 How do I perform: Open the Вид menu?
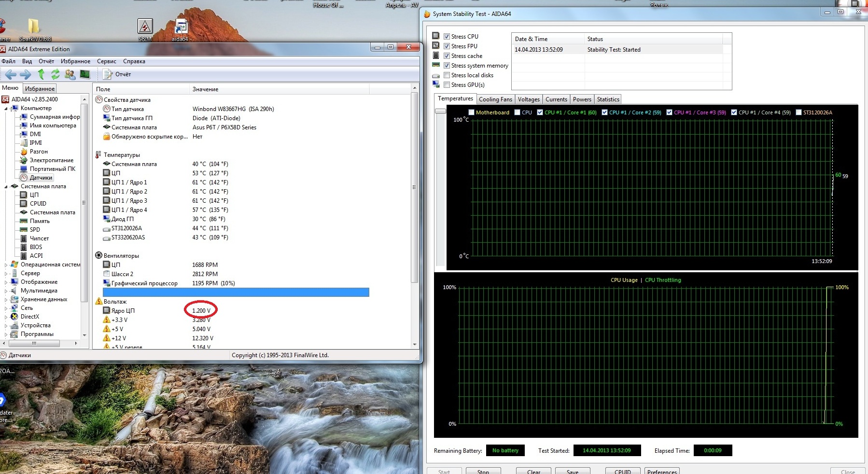tap(27, 61)
